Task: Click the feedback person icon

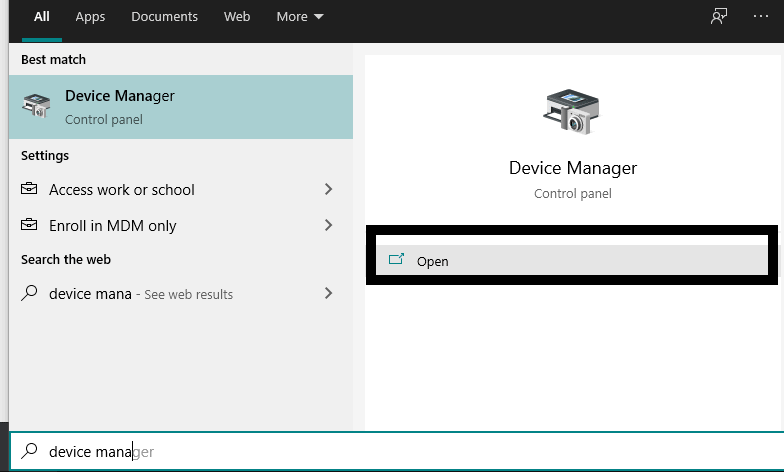Action: 719,16
